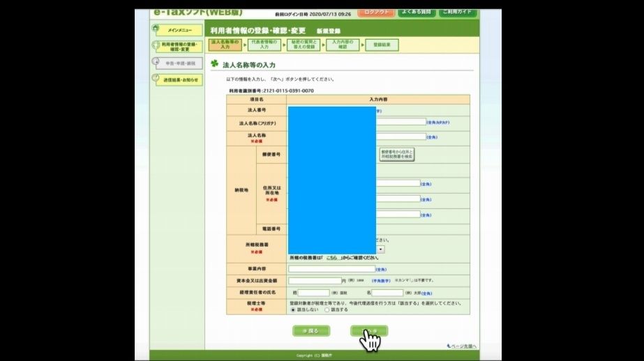Click the 入力内容の確認 step tab
The height and width of the screenshot is (361, 644).
343,45
